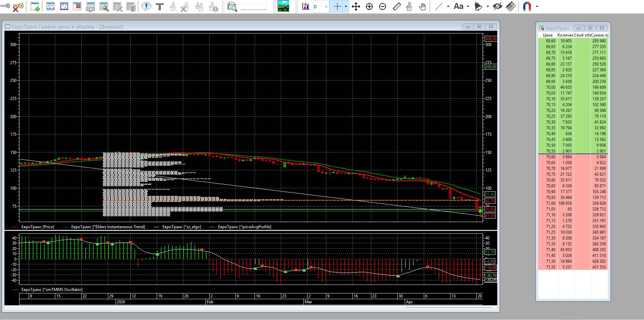This screenshot has height=320, width=644.
Task: Click the empty search field in the toolbar
Action: 254,6
